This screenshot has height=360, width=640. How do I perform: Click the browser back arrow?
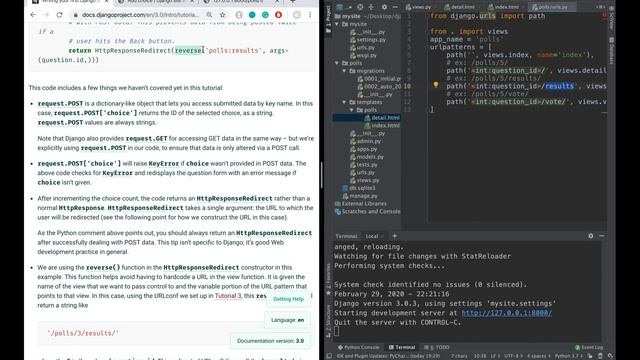click(33, 15)
